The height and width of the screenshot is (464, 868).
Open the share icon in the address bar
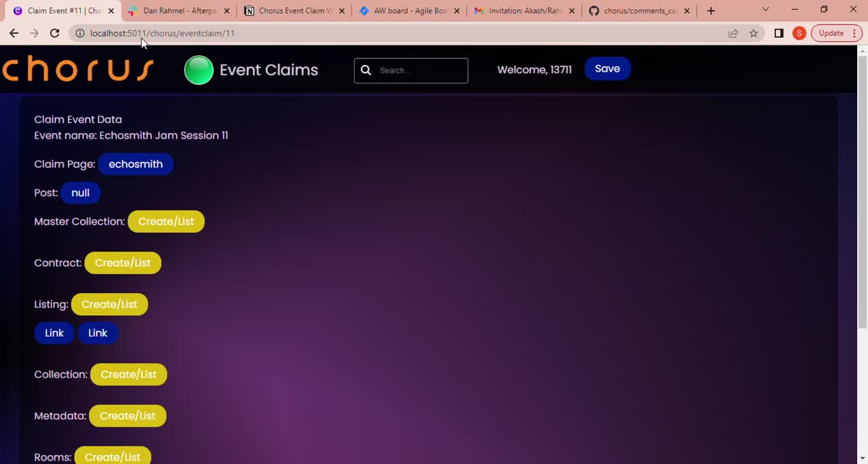coord(733,33)
